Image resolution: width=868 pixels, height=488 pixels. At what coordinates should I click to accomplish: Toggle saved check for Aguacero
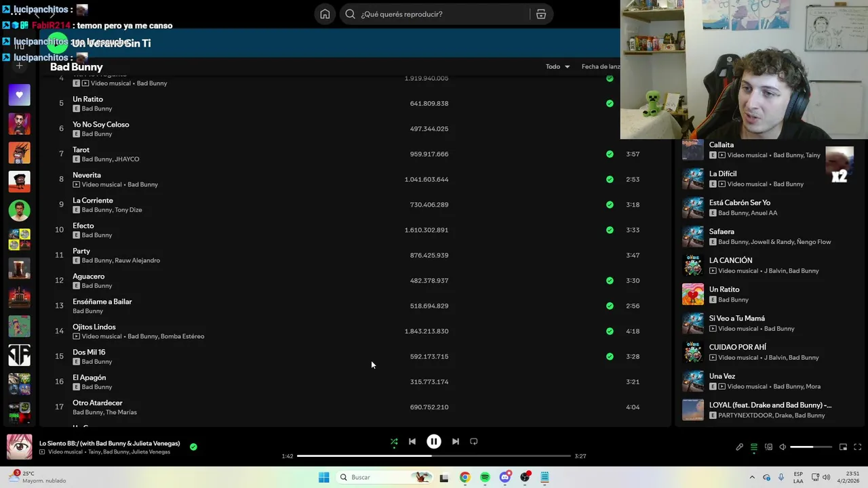610,281
